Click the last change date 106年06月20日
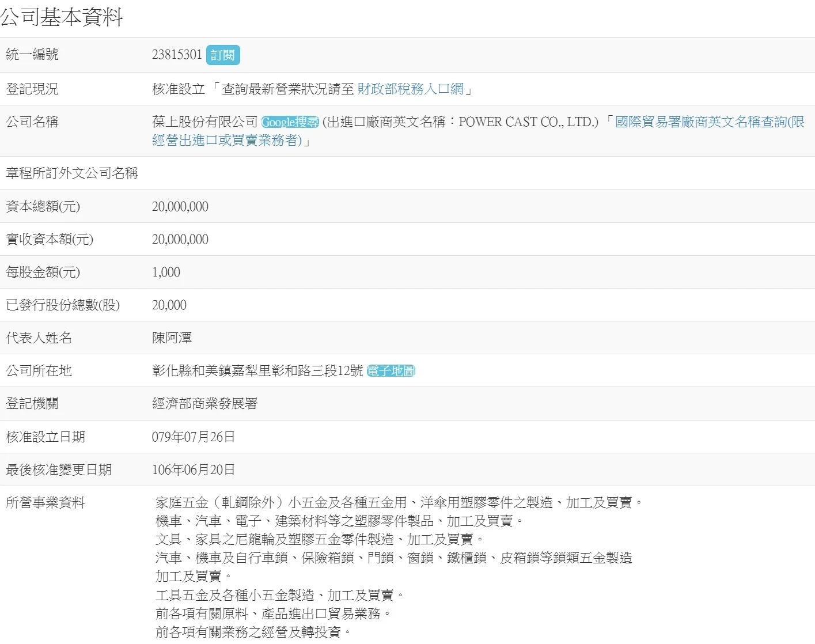Viewport: 815px width, 644px height. (x=194, y=470)
